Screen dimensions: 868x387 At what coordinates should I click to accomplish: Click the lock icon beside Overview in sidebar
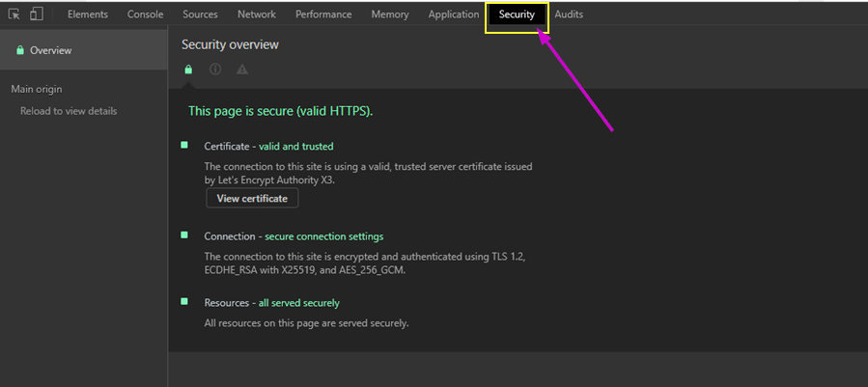tap(20, 50)
